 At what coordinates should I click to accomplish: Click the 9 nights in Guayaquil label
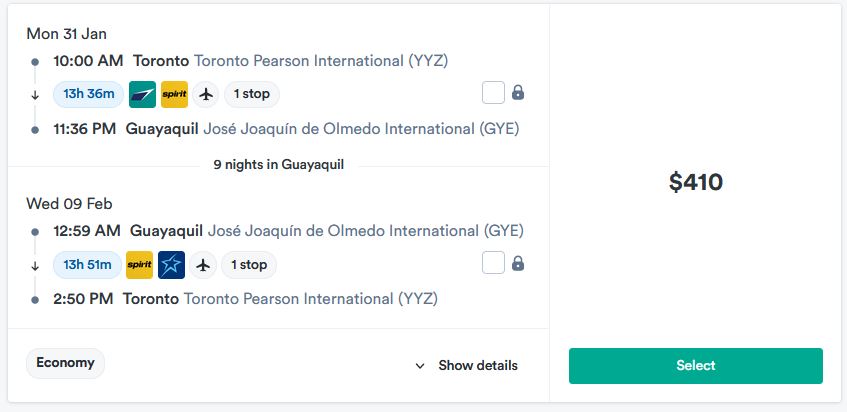coord(279,165)
